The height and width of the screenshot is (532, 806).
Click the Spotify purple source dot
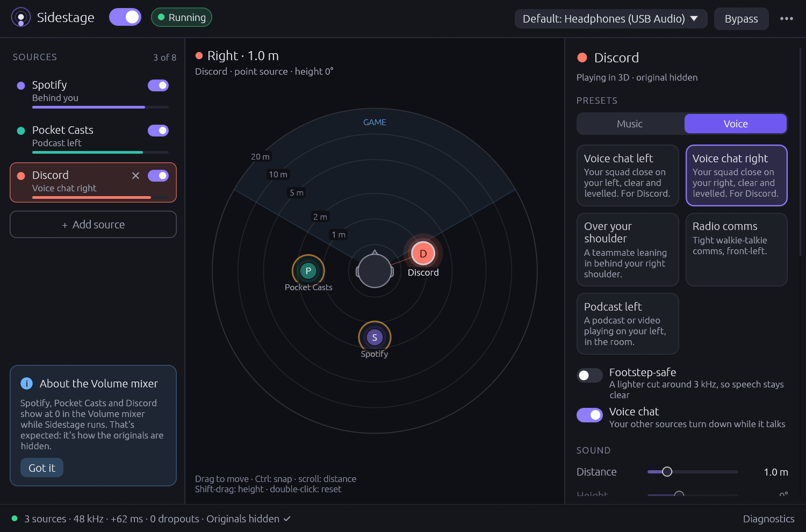(21, 85)
